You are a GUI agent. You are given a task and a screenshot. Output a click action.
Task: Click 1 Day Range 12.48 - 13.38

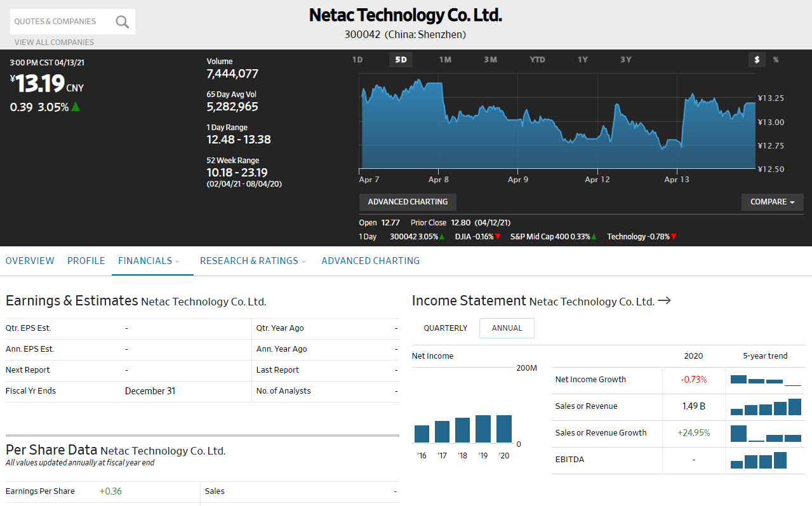[x=239, y=140]
